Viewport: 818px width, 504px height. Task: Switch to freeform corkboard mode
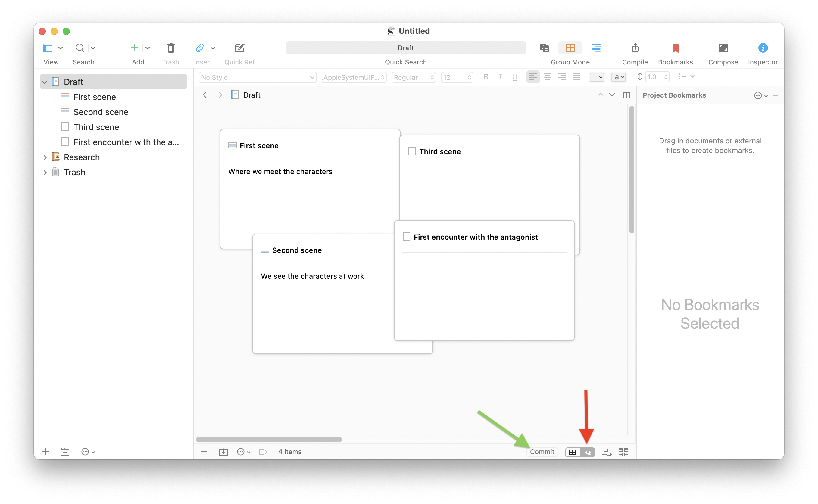[588, 452]
